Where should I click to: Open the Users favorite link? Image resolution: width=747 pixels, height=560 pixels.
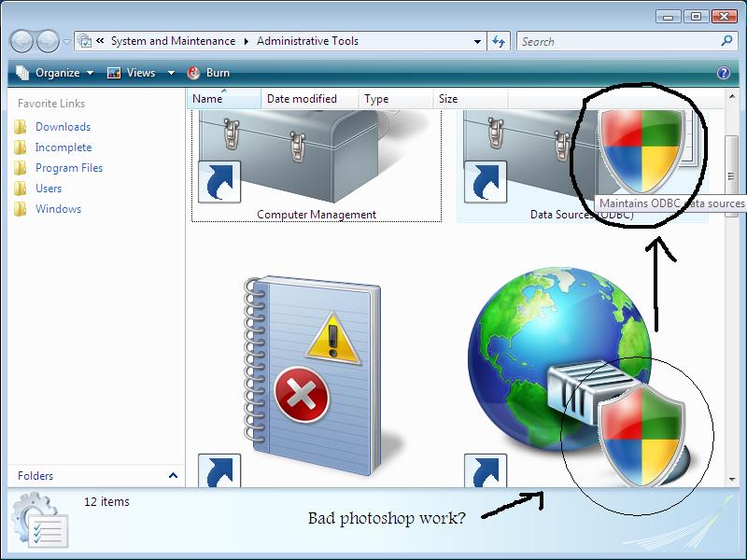tap(49, 189)
